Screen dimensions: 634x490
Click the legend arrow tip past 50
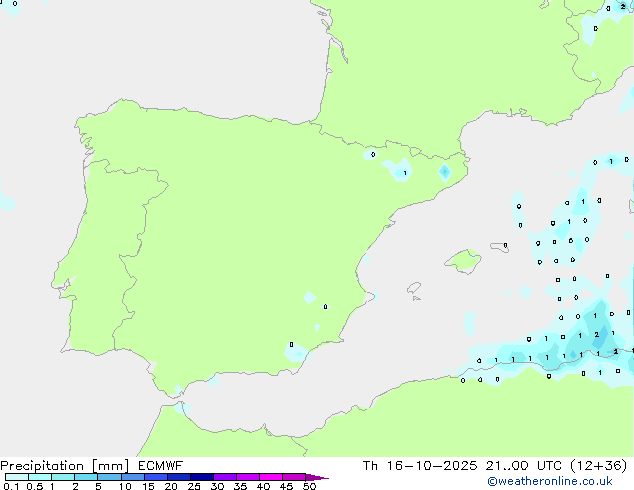click(322, 478)
